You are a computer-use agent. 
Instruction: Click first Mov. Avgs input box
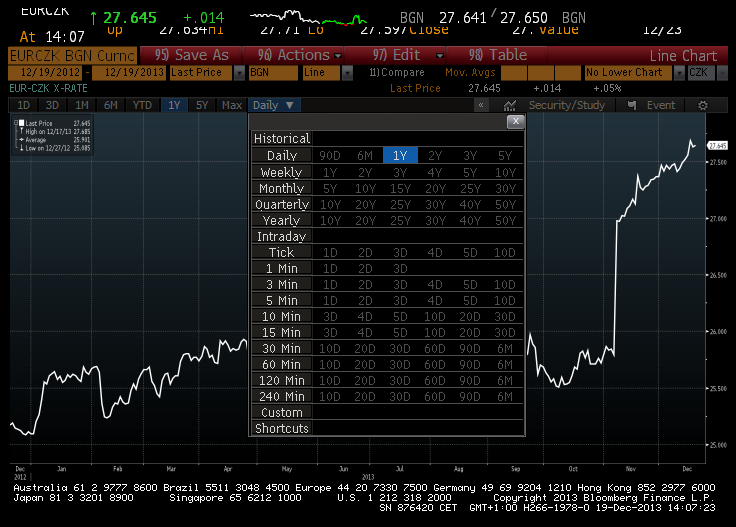coord(514,73)
